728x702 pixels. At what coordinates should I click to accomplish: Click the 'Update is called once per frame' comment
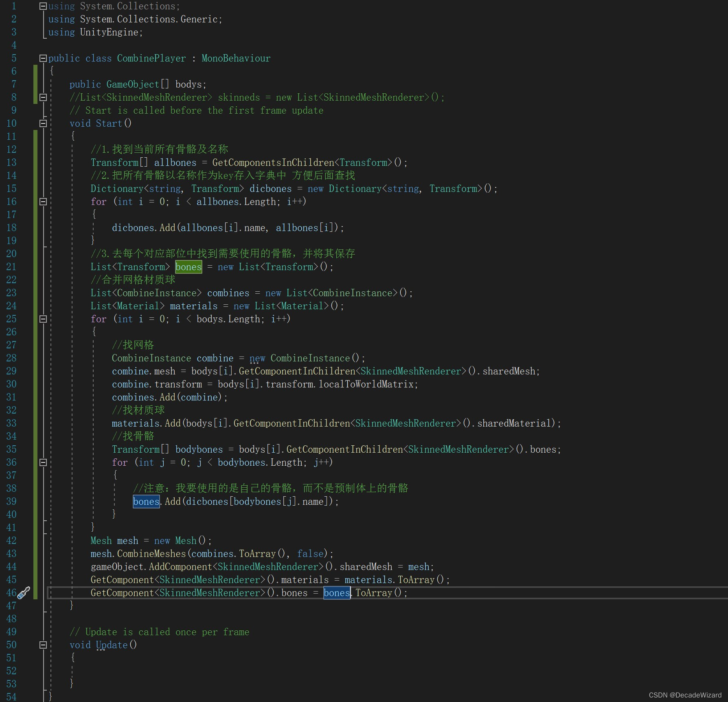(x=159, y=632)
